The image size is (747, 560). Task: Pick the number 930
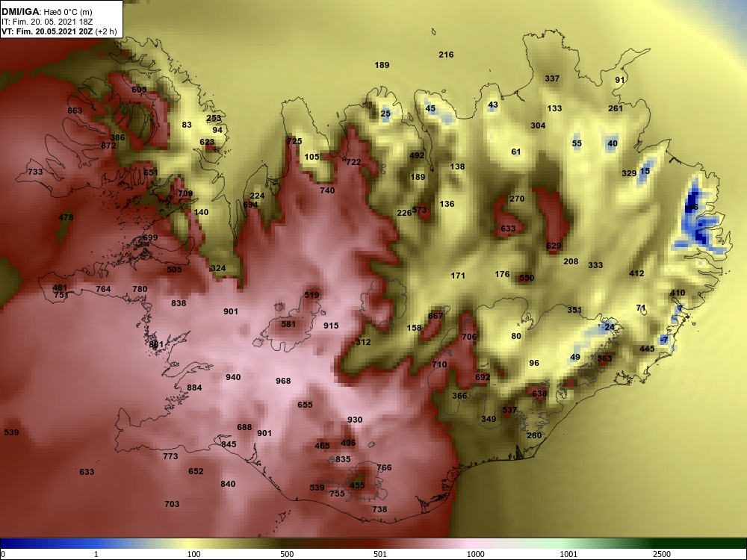(x=355, y=420)
